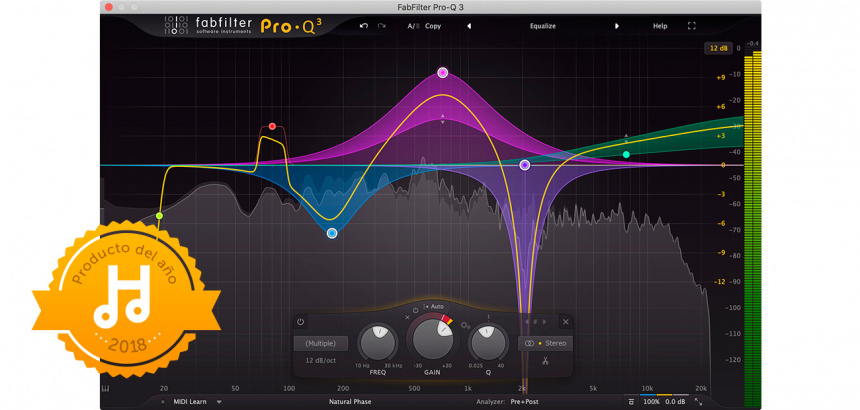
Task: Toggle the global bypass icon
Action: click(x=631, y=402)
